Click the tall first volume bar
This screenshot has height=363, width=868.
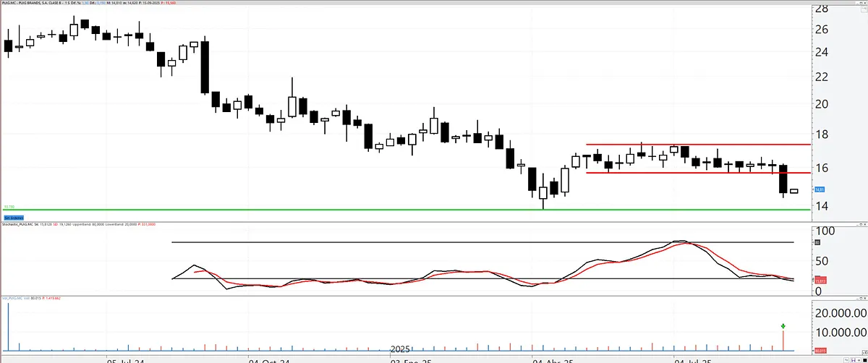[x=8, y=327]
